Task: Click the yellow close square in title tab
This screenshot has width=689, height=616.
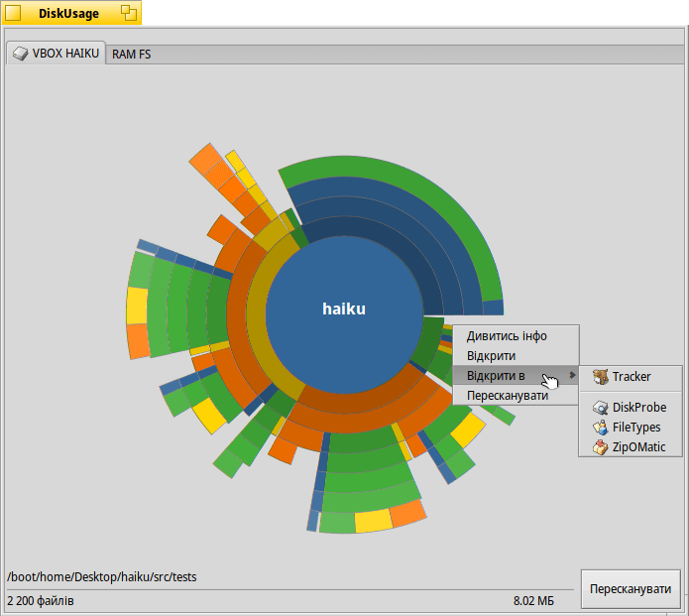Action: pos(13,13)
